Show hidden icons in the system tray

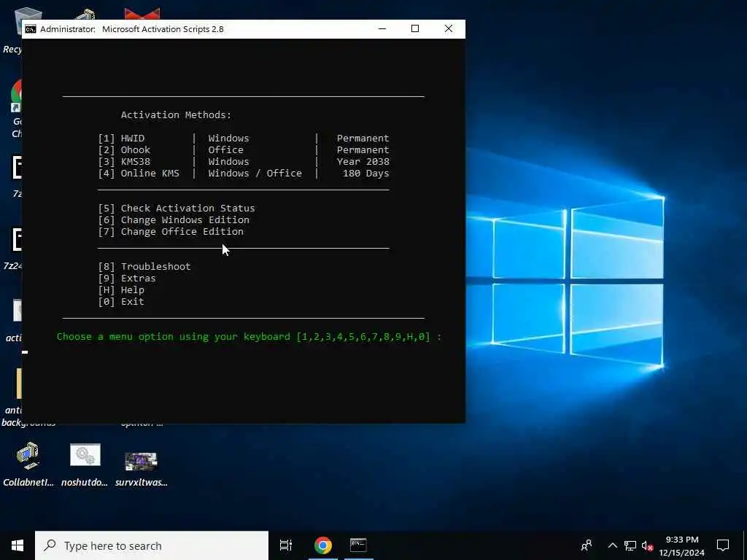(613, 545)
